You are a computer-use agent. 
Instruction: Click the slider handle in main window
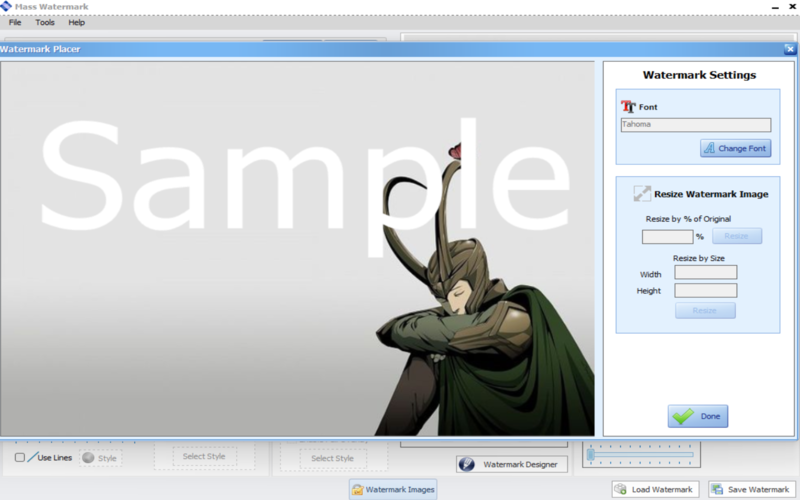tap(591, 454)
